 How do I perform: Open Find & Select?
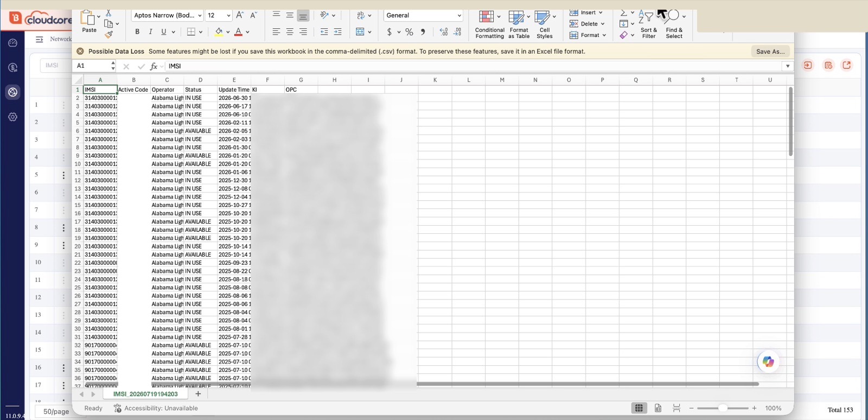(x=674, y=24)
